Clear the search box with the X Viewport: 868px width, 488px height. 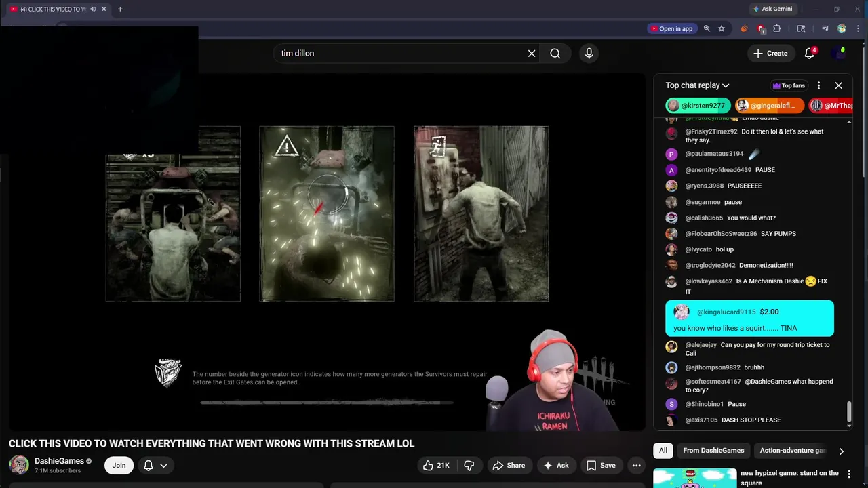tap(532, 54)
